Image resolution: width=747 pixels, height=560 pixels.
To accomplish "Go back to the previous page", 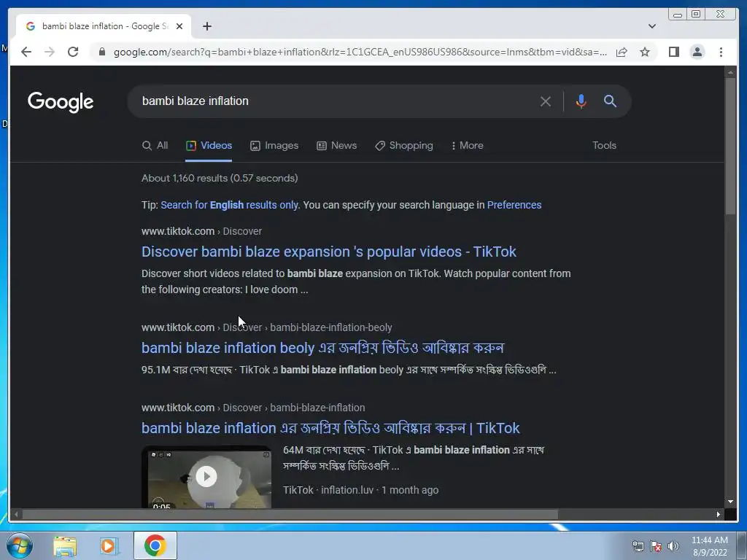I will click(26, 52).
